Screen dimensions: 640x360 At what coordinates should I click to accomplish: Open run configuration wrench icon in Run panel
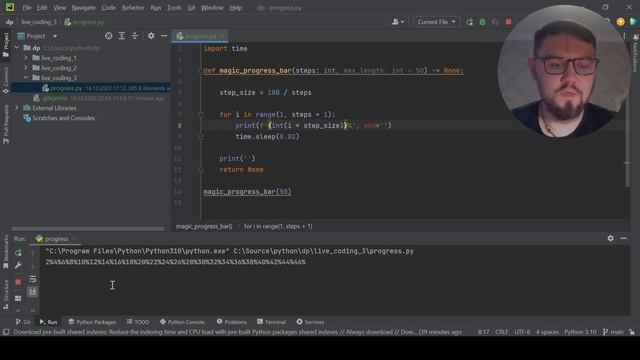click(x=18, y=266)
